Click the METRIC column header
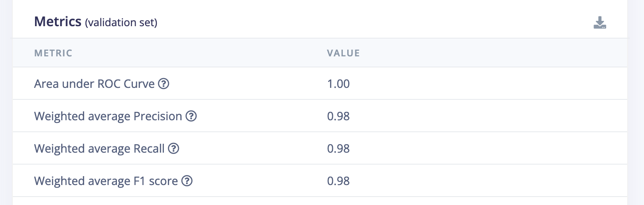This screenshot has height=205, width=644. click(53, 53)
